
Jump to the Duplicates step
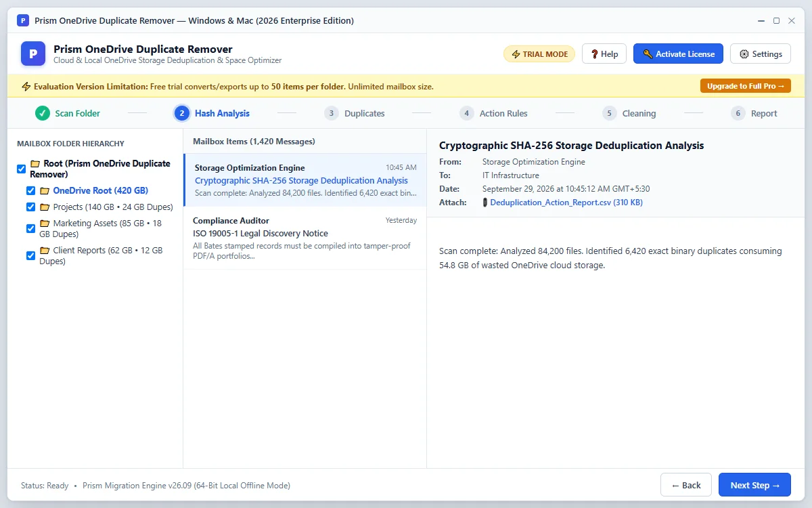point(355,113)
